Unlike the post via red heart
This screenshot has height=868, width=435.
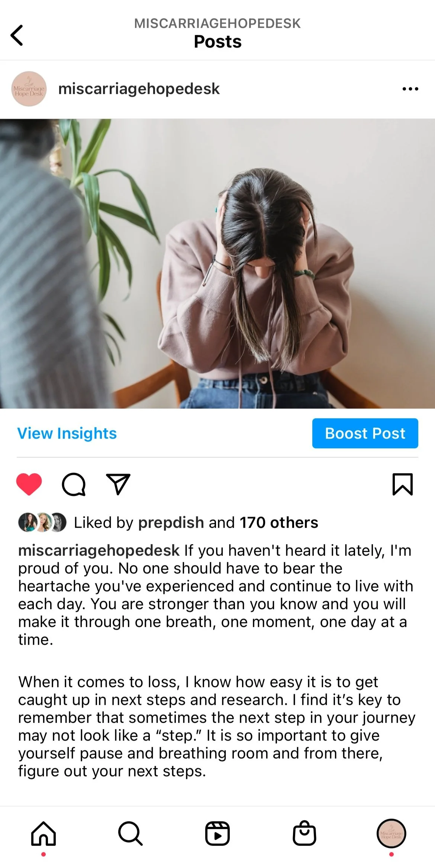[x=29, y=484]
